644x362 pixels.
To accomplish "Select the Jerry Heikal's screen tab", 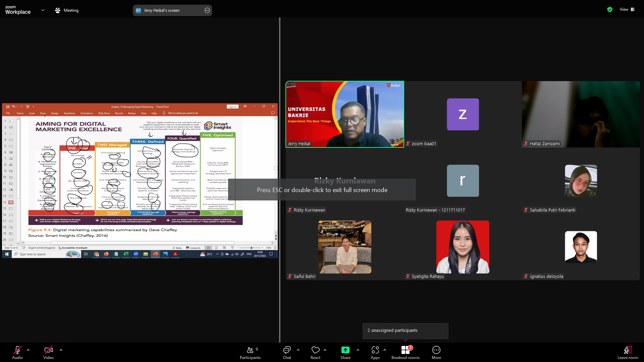I will [x=172, y=10].
